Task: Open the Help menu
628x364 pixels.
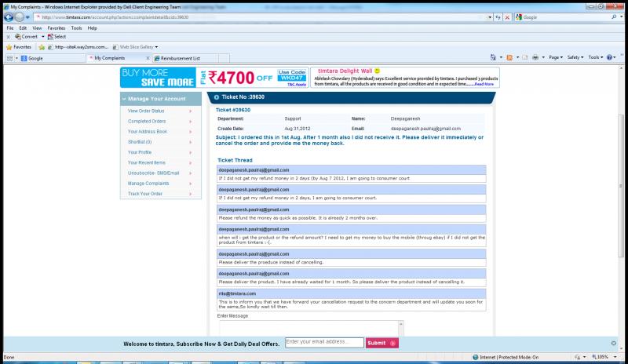Action: [x=92, y=28]
